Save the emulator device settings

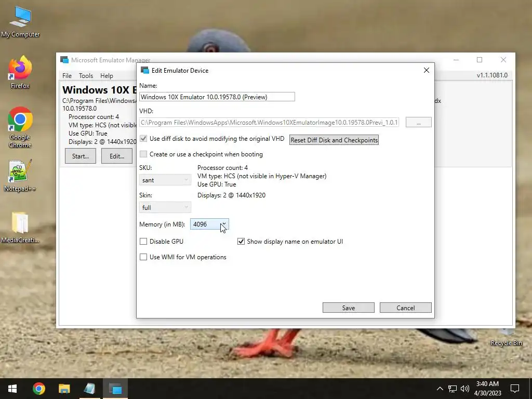(x=349, y=308)
